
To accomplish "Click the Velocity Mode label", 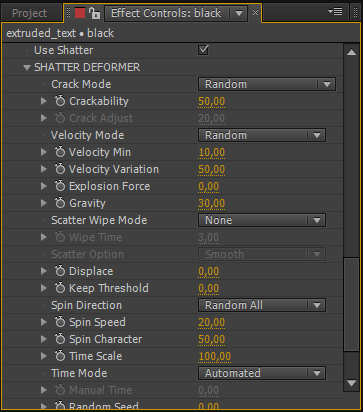I will [87, 135].
